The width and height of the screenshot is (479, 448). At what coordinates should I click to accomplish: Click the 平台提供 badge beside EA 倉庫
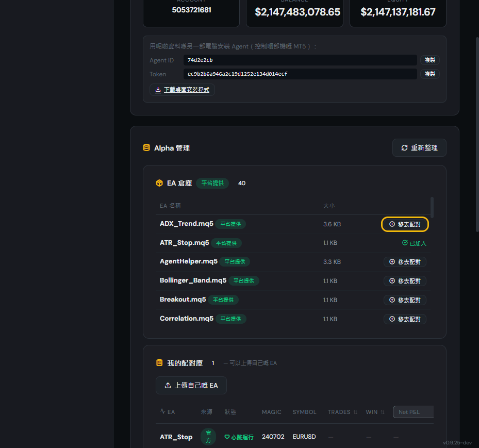pyautogui.click(x=212, y=183)
